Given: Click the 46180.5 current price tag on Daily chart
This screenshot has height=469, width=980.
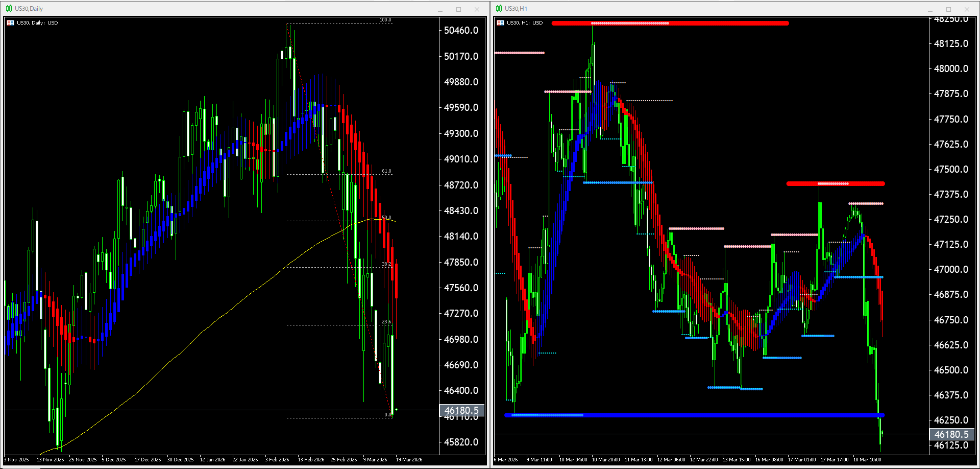Looking at the screenshot, I should (x=461, y=410).
